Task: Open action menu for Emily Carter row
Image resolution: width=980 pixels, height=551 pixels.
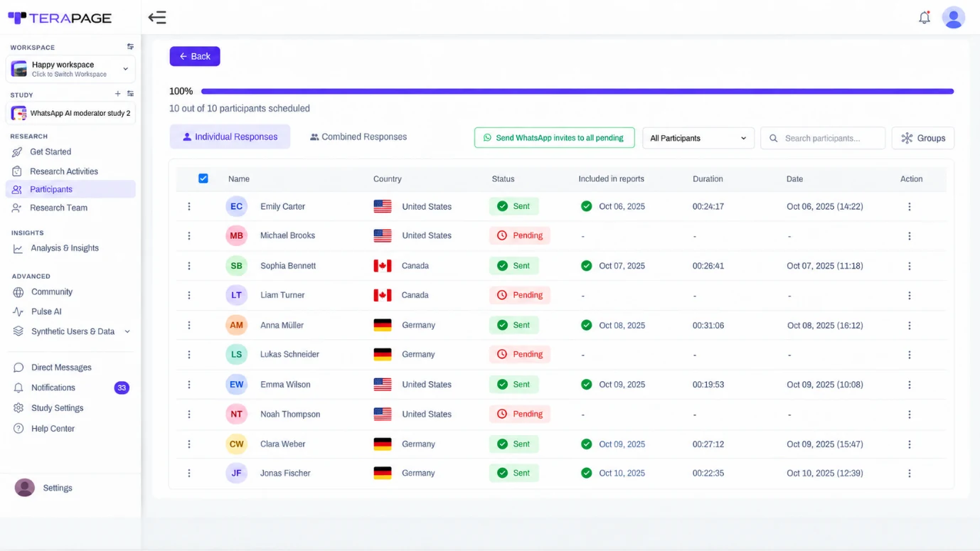Action: click(x=909, y=207)
